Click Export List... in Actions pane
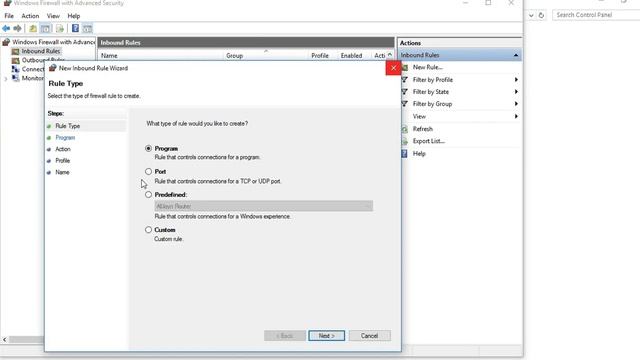Image resolution: width=640 pixels, height=360 pixels. 429,141
